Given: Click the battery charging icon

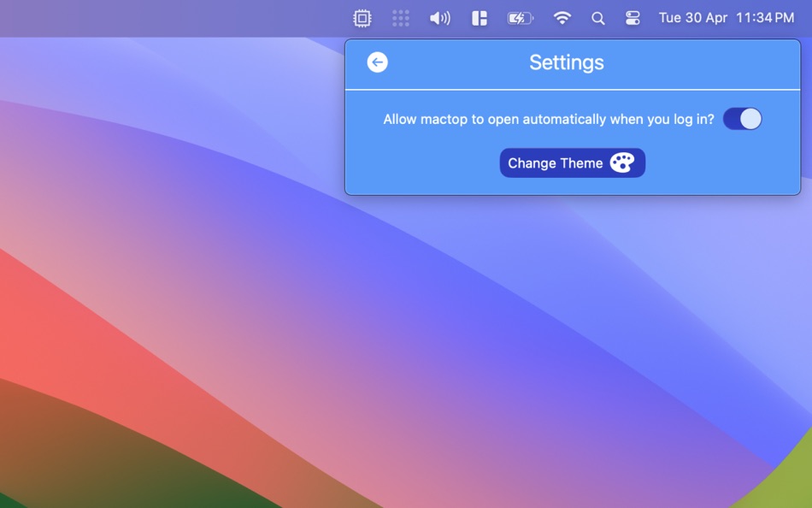Looking at the screenshot, I should (x=520, y=17).
